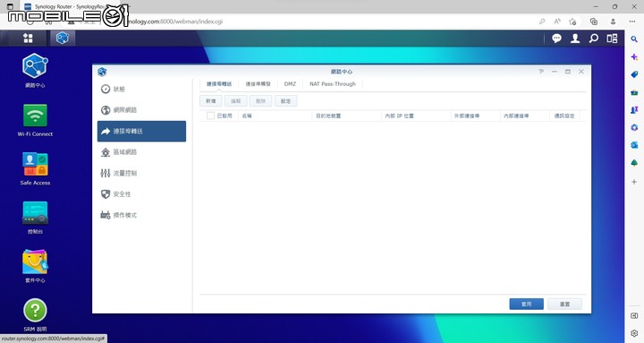The image size is (644, 343).
Task: Open Network Center window help question mark
Action: click(541, 72)
